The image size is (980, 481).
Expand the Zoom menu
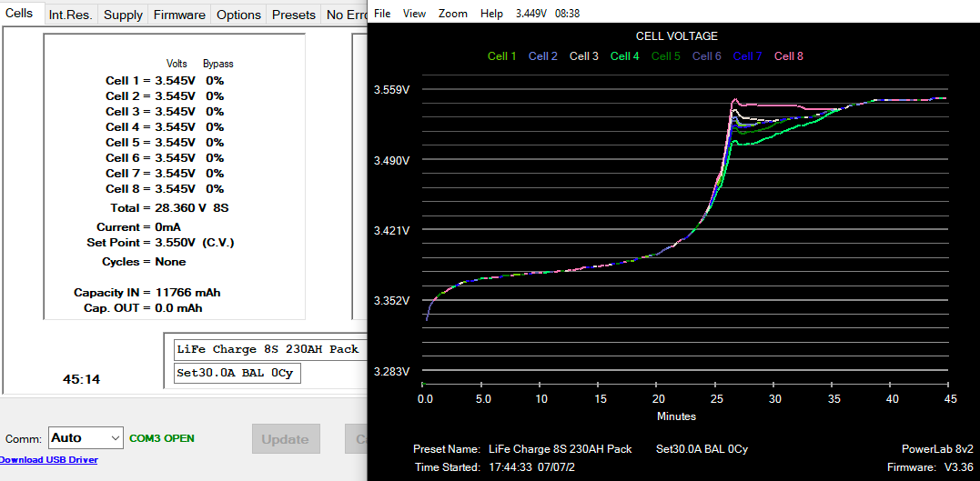tap(452, 14)
